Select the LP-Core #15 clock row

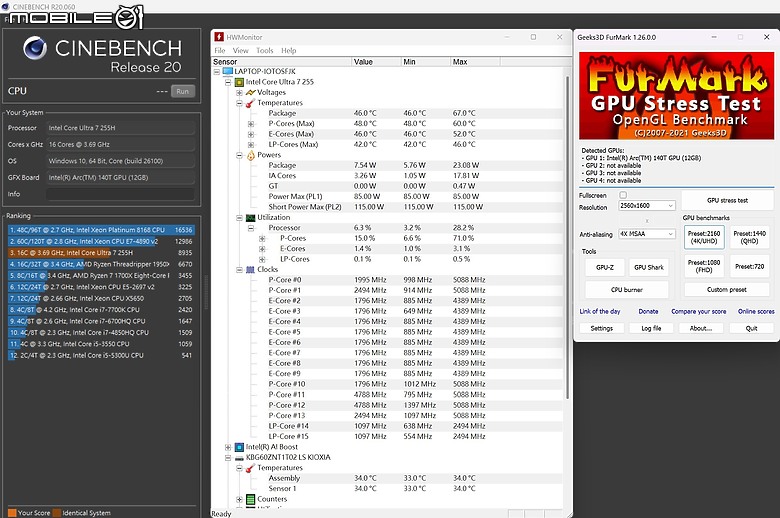tap(388, 436)
